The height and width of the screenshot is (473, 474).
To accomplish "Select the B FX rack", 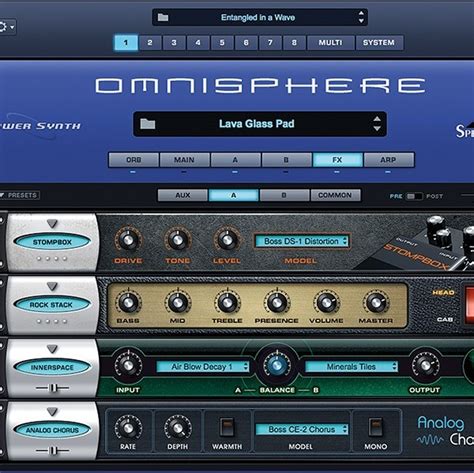I will [x=284, y=195].
